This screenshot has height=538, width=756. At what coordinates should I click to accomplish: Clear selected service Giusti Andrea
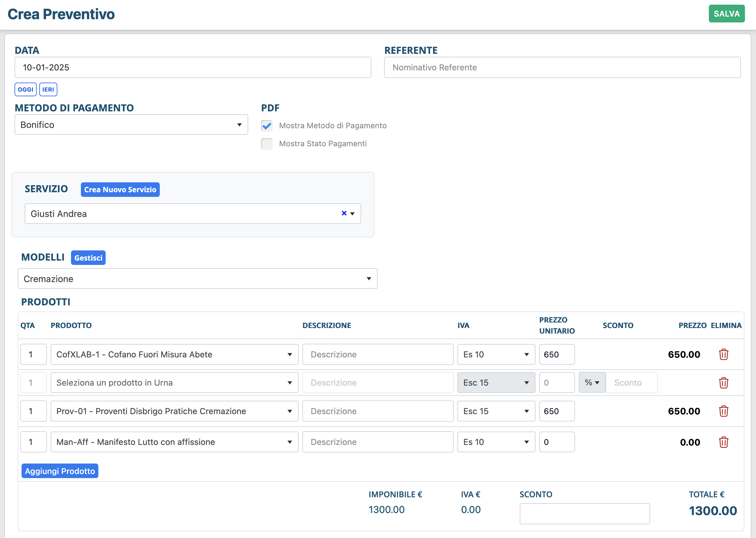[344, 213]
